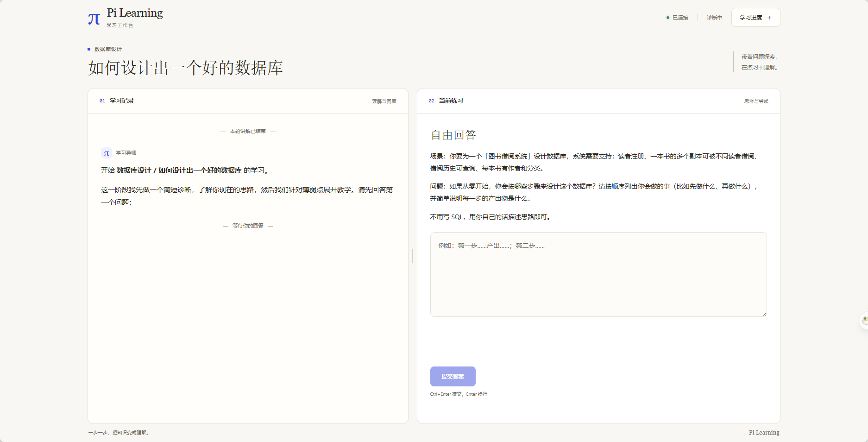Click the 自由回答 exercise heading

coord(453,135)
